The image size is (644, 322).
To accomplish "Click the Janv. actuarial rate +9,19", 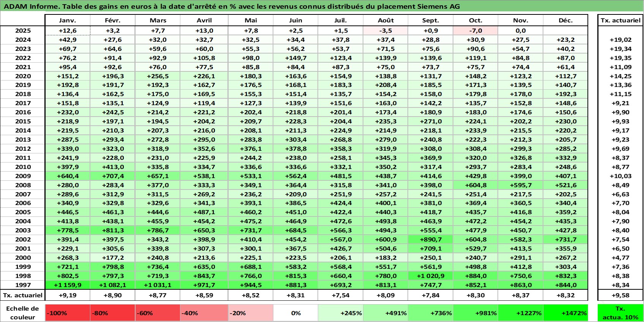I will coord(68,295).
